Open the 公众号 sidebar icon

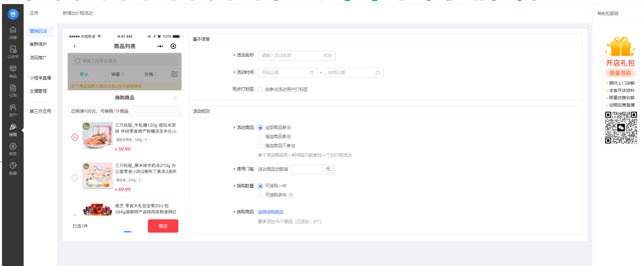(13, 52)
